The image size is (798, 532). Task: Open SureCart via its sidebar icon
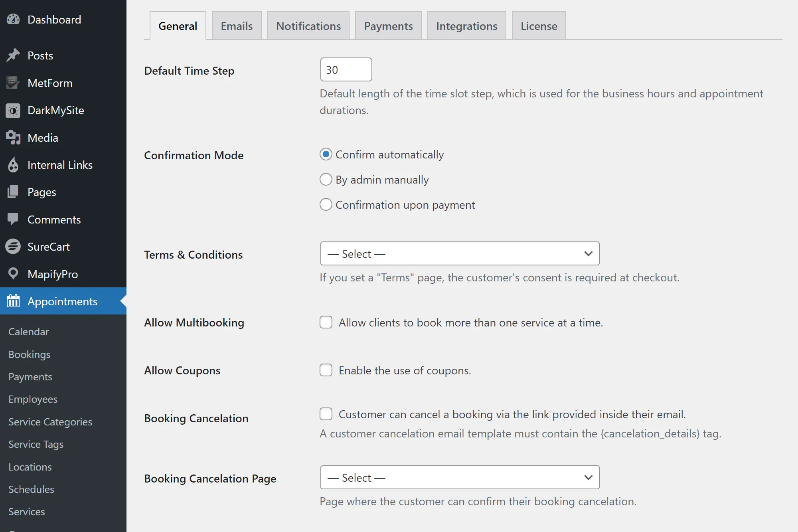(14, 246)
